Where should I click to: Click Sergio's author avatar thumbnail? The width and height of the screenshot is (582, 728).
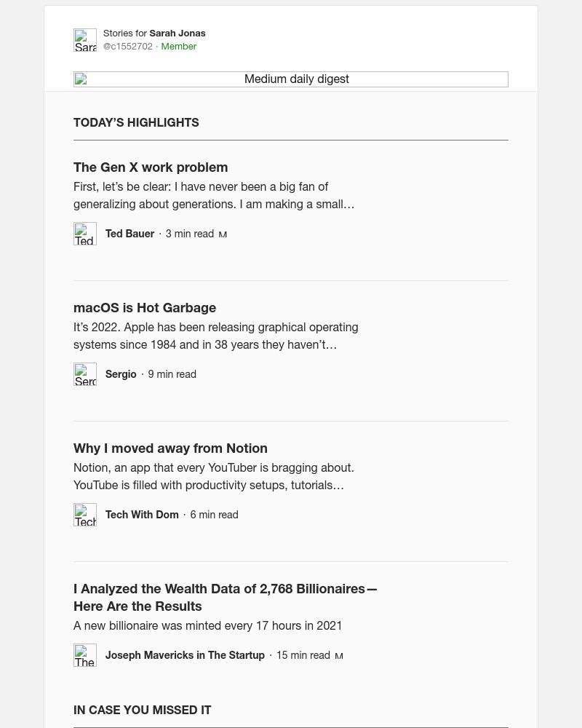(x=85, y=374)
